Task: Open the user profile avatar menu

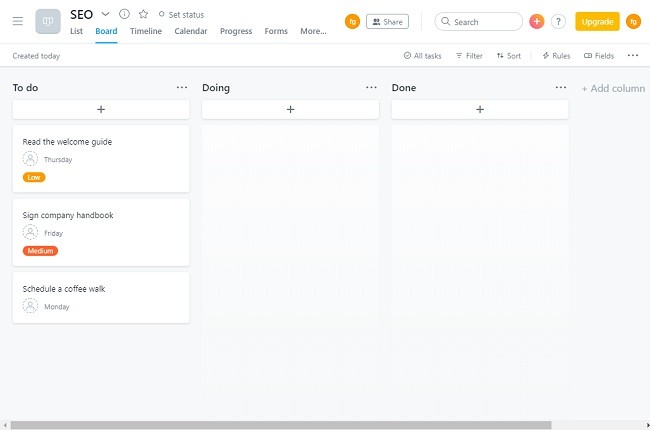Action: [x=633, y=22]
